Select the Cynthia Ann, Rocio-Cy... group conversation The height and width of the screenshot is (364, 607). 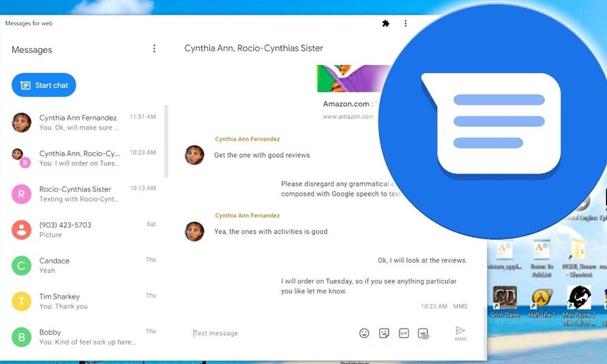point(84,158)
